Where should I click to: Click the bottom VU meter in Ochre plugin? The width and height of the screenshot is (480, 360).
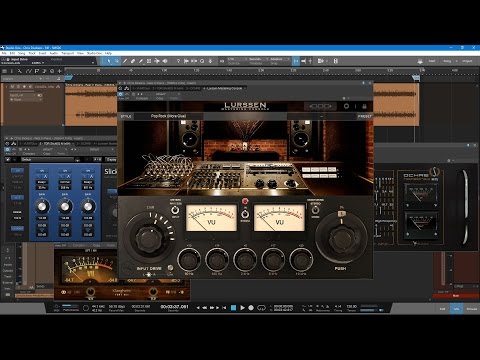[421, 225]
